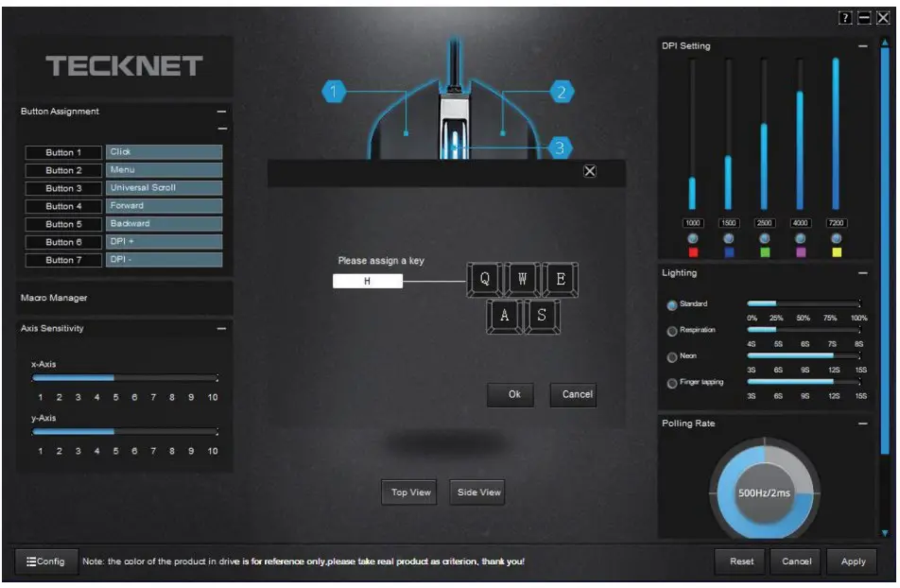Switch to Top View
Screen dimensions: 900x588
(x=410, y=493)
